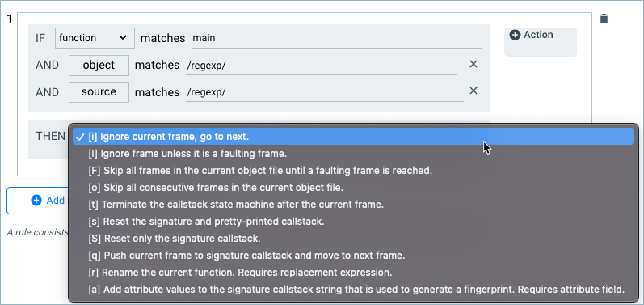The image size is (644, 305).
Task: Remove the object condition with its X icon
Action: tap(474, 64)
